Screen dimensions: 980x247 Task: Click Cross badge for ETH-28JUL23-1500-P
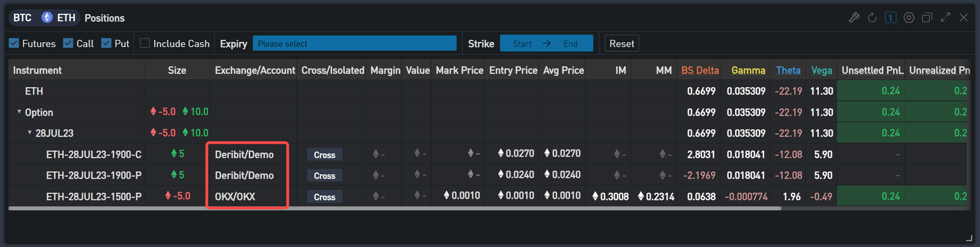324,197
